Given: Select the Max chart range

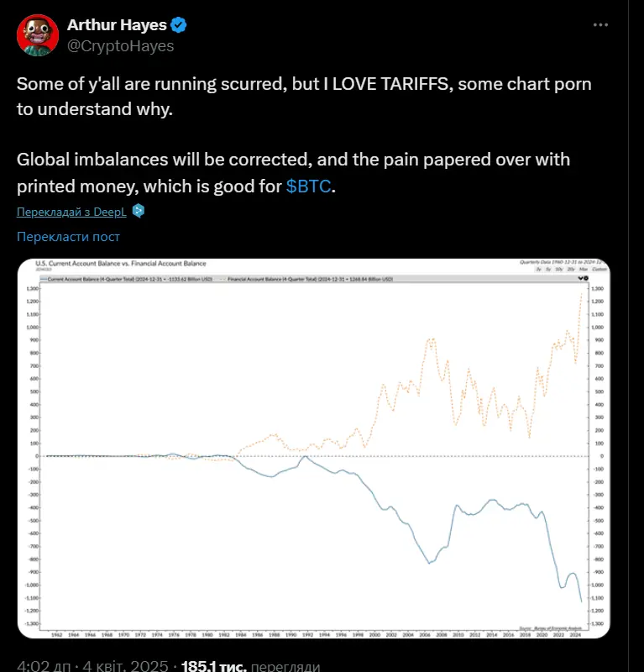Looking at the screenshot, I should 584,269.
